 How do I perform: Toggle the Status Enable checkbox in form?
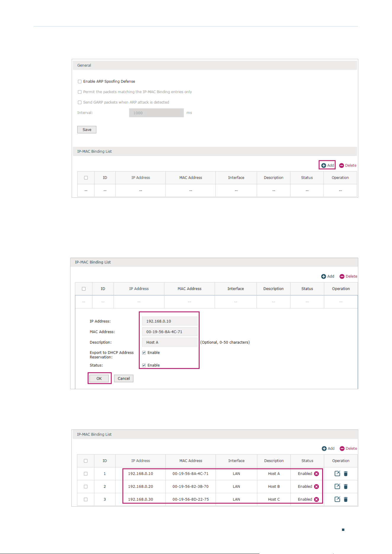point(144,365)
